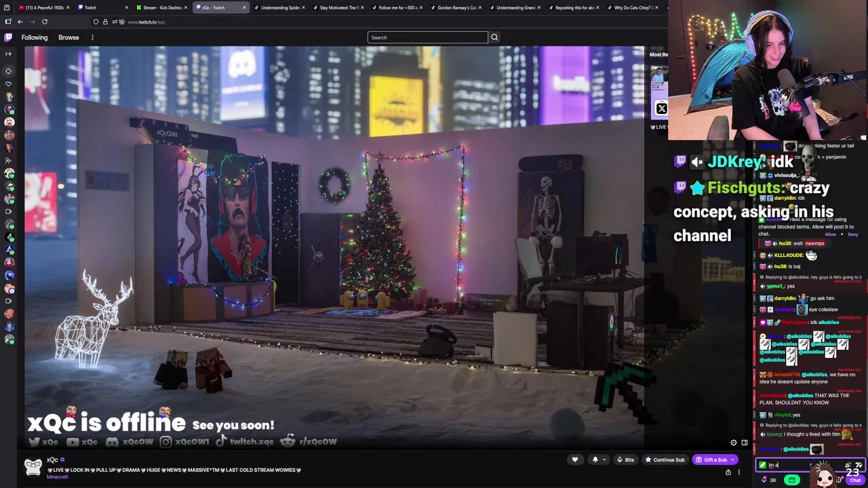The width and height of the screenshot is (868, 488).
Task: Open the three-dot menu beside the share icon
Action: pos(739,472)
